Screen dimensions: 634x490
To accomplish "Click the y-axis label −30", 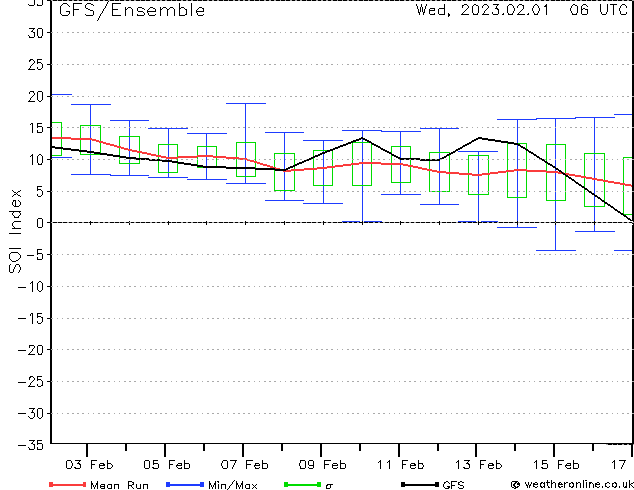I will click(31, 413).
